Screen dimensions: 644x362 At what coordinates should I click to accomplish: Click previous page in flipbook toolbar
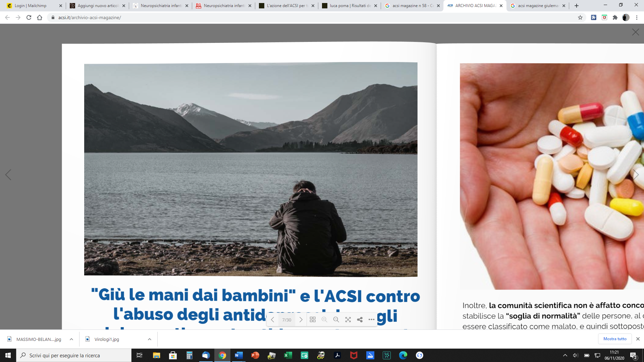click(x=273, y=320)
